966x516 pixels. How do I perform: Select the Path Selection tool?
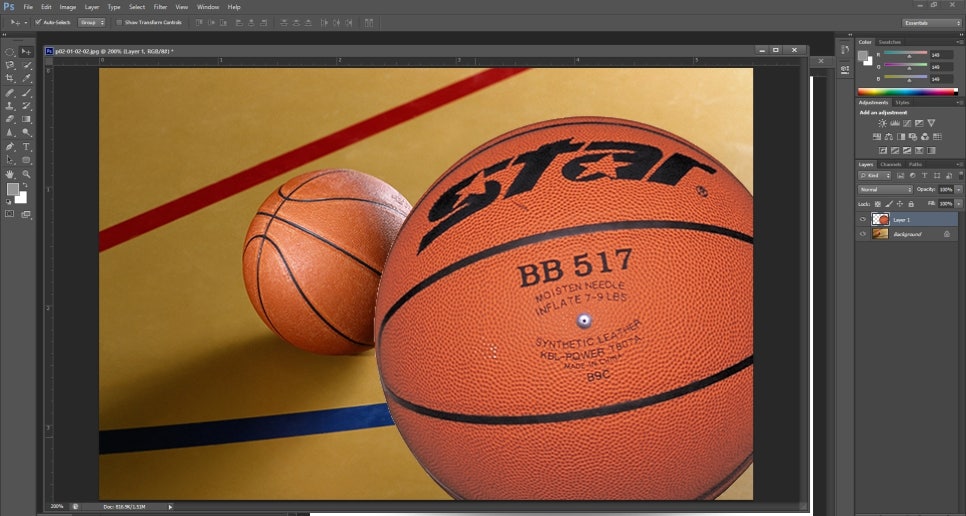pos(10,160)
